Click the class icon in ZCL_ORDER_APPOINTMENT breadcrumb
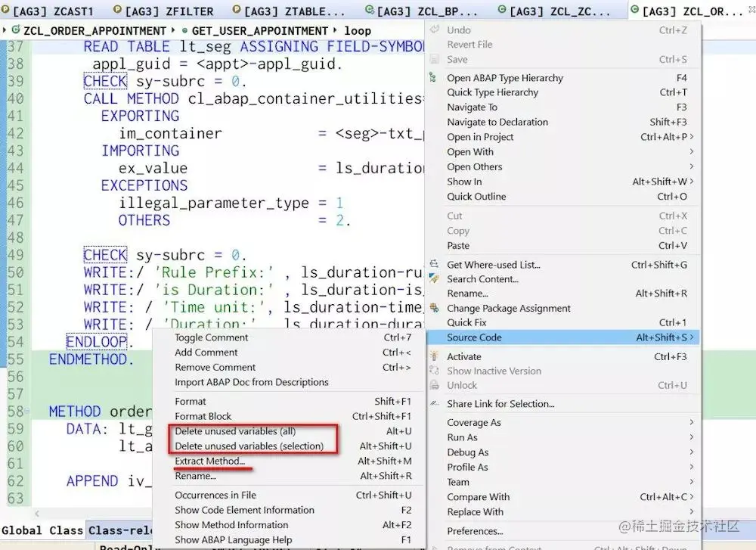Screen dimensions: 756x550 point(17,30)
